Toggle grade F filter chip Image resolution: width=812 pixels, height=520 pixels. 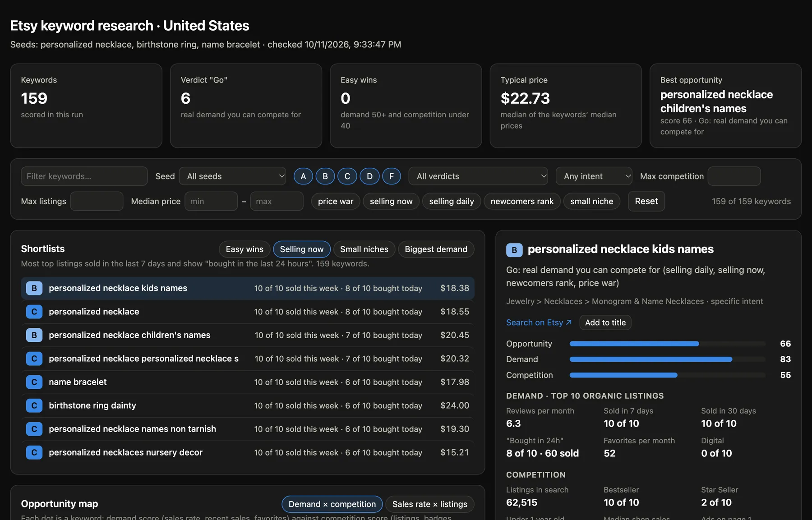[x=392, y=176]
